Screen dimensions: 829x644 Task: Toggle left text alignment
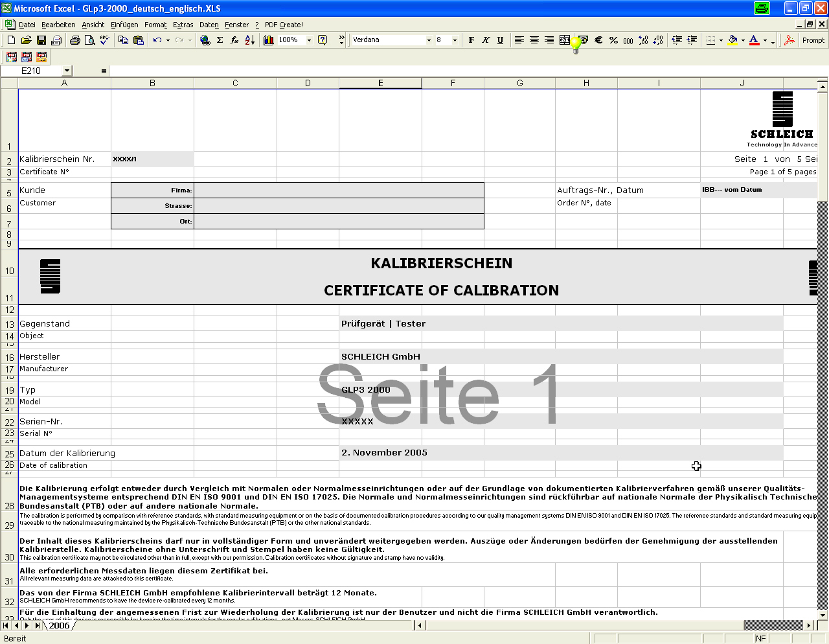tap(519, 40)
